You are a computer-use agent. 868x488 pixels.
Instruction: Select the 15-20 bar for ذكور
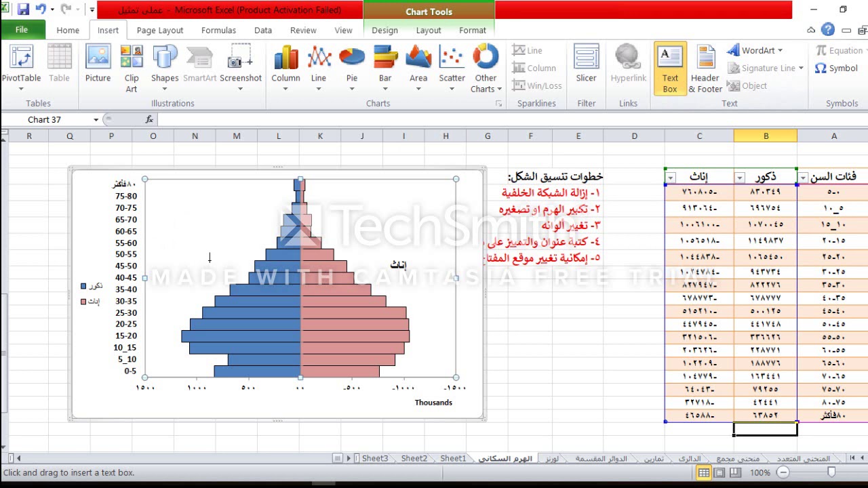coord(241,335)
